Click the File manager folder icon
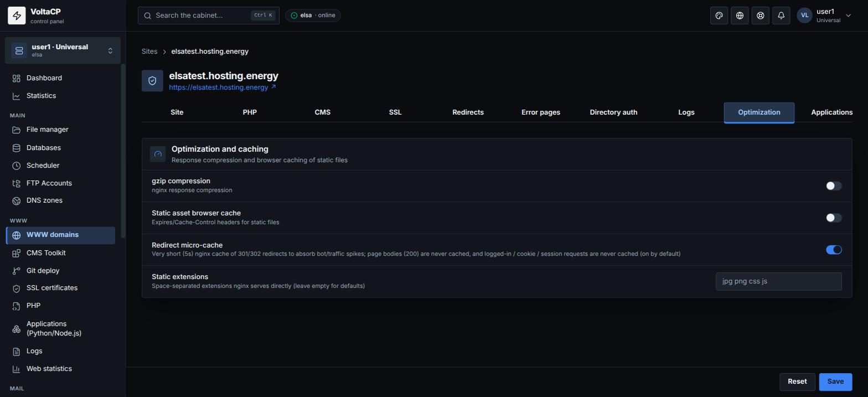 [x=17, y=130]
